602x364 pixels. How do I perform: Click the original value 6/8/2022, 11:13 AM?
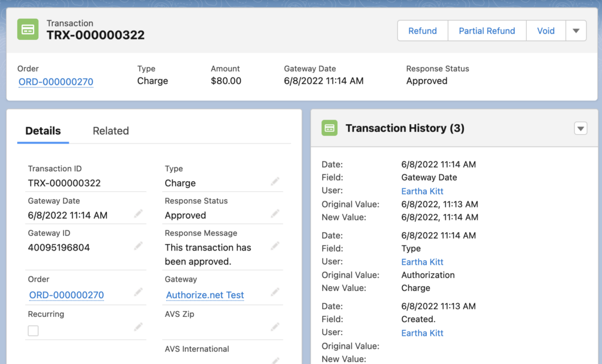tap(440, 204)
